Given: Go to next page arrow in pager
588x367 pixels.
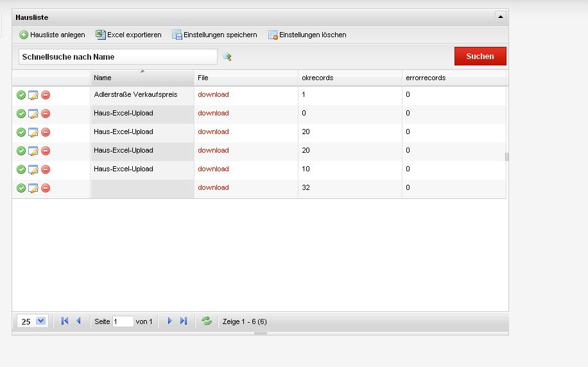Looking at the screenshot, I should [x=169, y=321].
